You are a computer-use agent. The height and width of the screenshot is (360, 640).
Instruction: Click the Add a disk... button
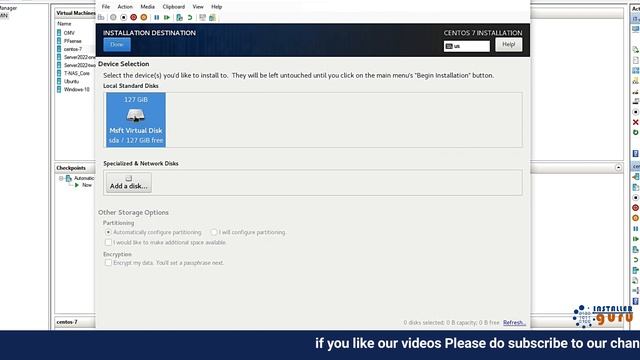coord(129,182)
